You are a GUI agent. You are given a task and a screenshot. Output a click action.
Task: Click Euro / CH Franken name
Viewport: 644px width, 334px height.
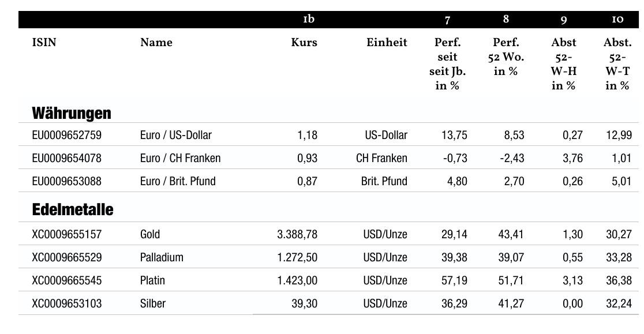(x=180, y=158)
